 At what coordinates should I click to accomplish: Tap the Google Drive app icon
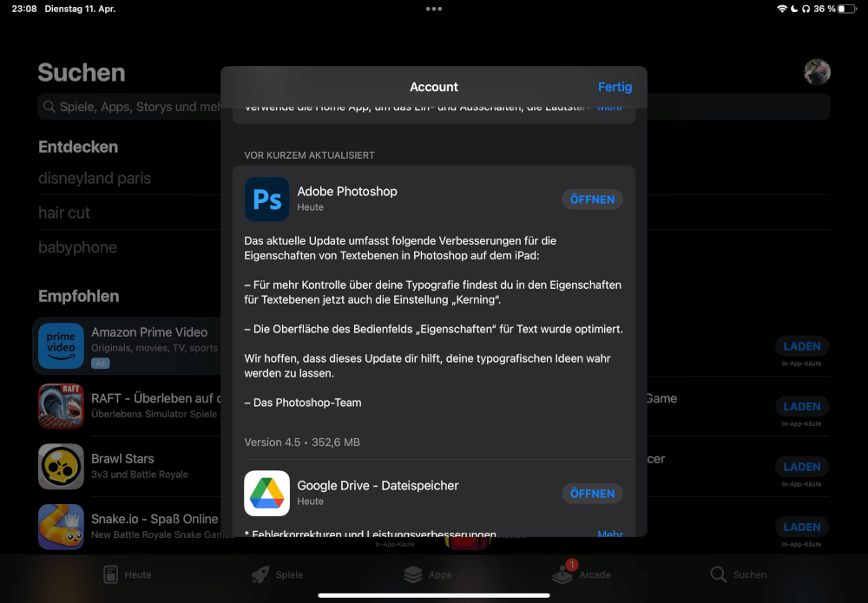coord(266,494)
